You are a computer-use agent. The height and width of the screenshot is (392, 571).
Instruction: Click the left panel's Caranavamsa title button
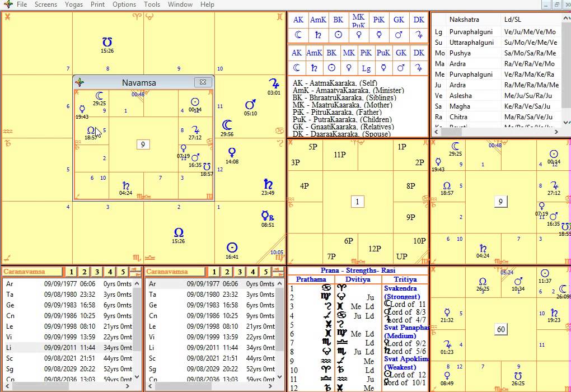32,272
